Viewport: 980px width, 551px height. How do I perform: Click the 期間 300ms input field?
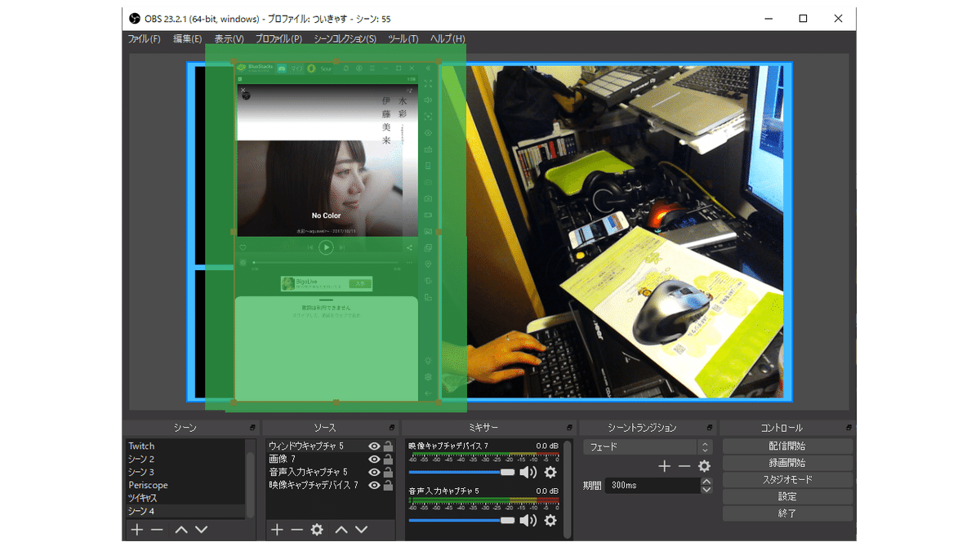653,485
